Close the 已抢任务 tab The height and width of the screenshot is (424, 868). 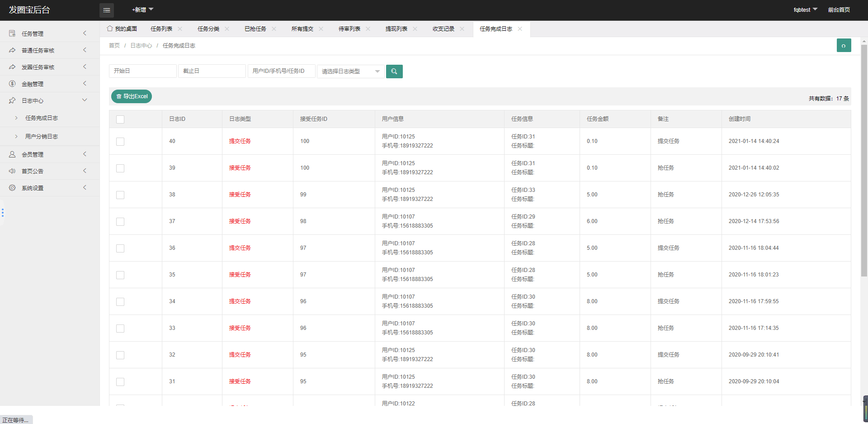click(274, 29)
